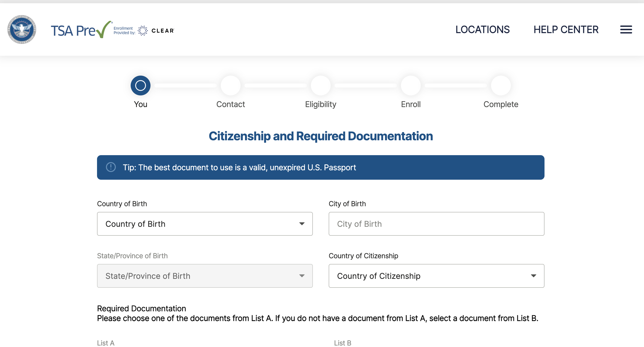The height and width of the screenshot is (347, 644).
Task: Open the Country of Birth dropdown
Action: pos(205,224)
